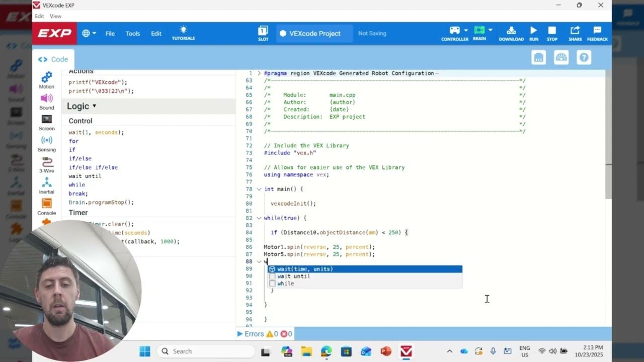Open Windows Start menu
The image size is (644, 362).
coord(144,351)
